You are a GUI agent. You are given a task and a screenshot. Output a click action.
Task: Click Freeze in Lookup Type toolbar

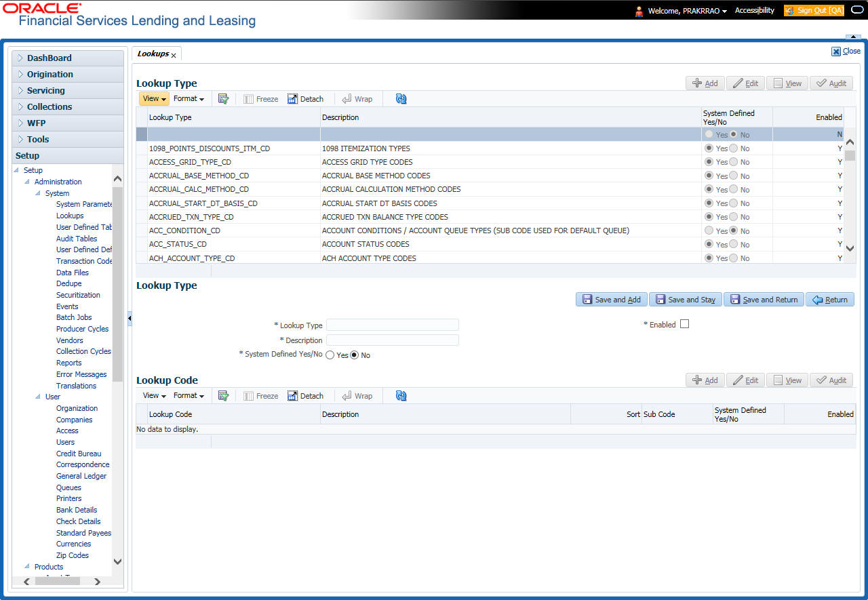click(260, 99)
